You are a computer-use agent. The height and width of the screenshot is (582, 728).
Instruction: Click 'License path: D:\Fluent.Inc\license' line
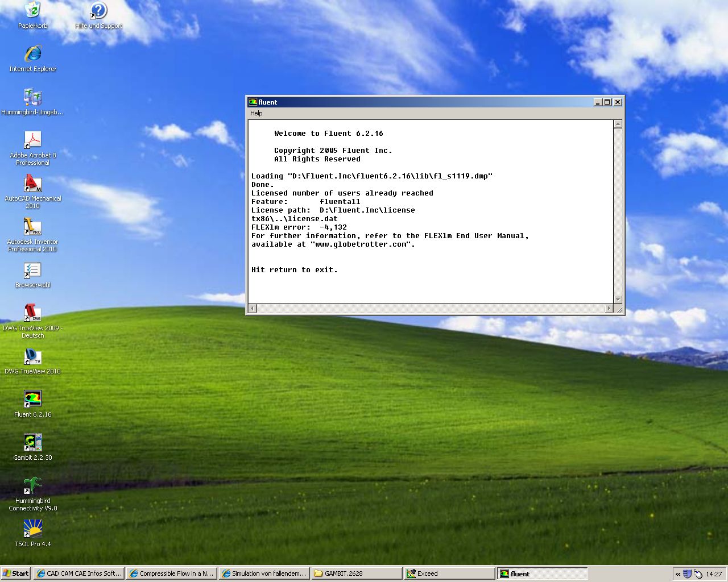pyautogui.click(x=333, y=210)
